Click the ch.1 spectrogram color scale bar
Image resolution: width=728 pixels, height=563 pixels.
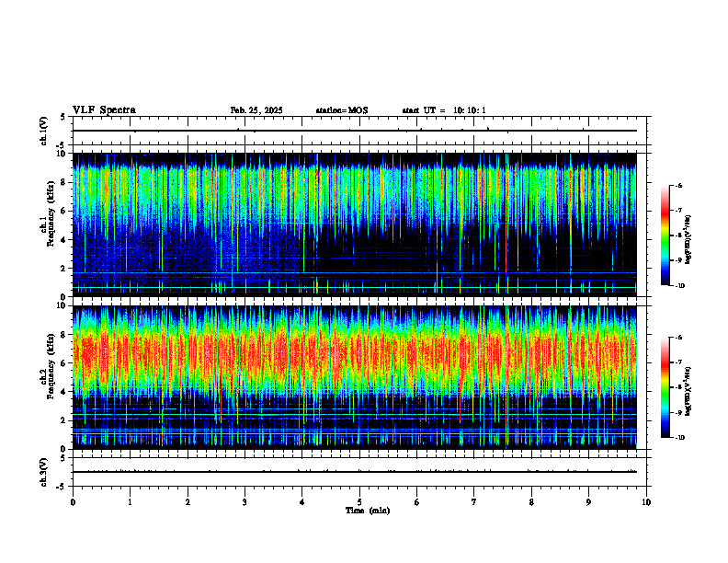tap(665, 236)
